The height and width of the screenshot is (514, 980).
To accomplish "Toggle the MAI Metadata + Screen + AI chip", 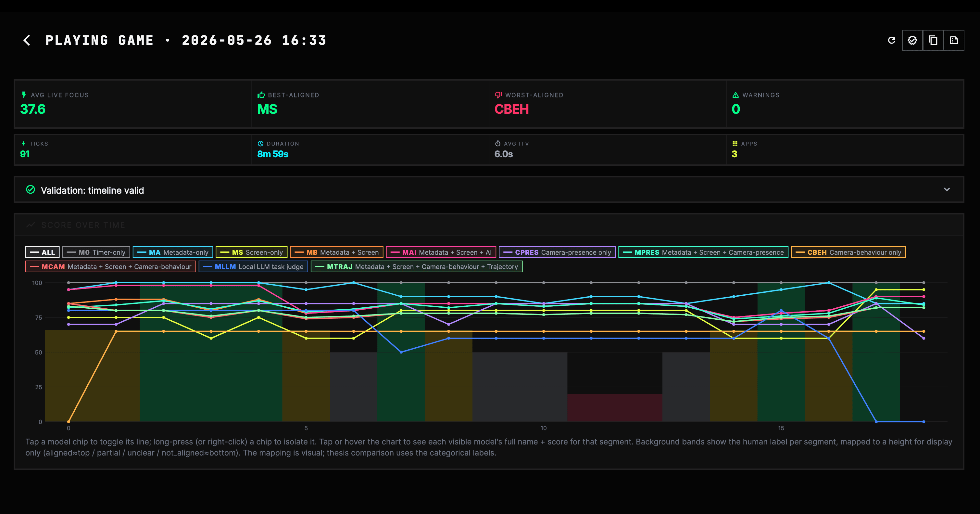I will point(441,252).
